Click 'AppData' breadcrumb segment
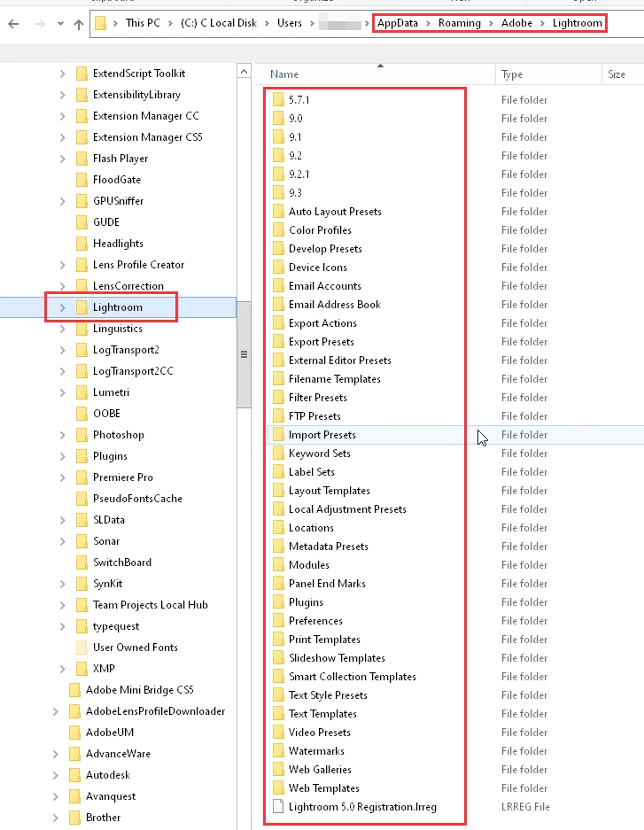The image size is (644, 830). [398, 23]
